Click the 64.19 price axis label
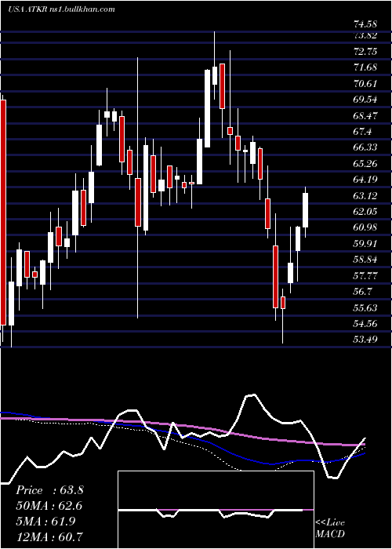This screenshot has width=392, height=549. 365,180
